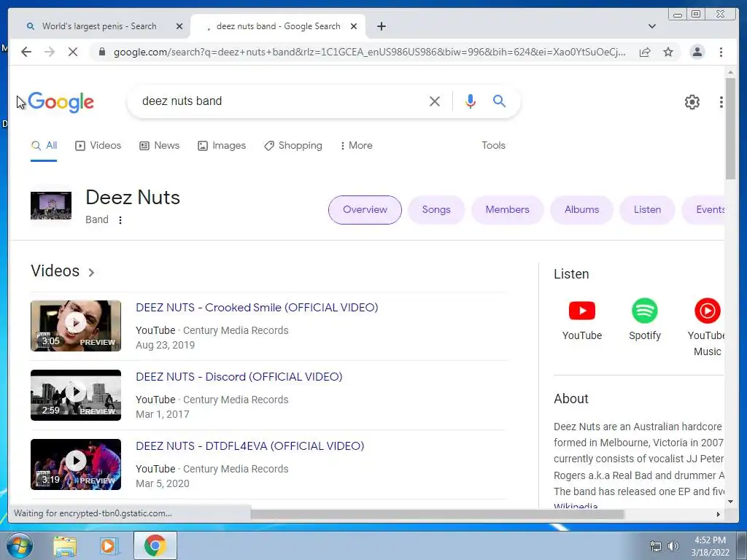Close the deez nuts band tab
The image size is (747, 560).
pos(354,26)
